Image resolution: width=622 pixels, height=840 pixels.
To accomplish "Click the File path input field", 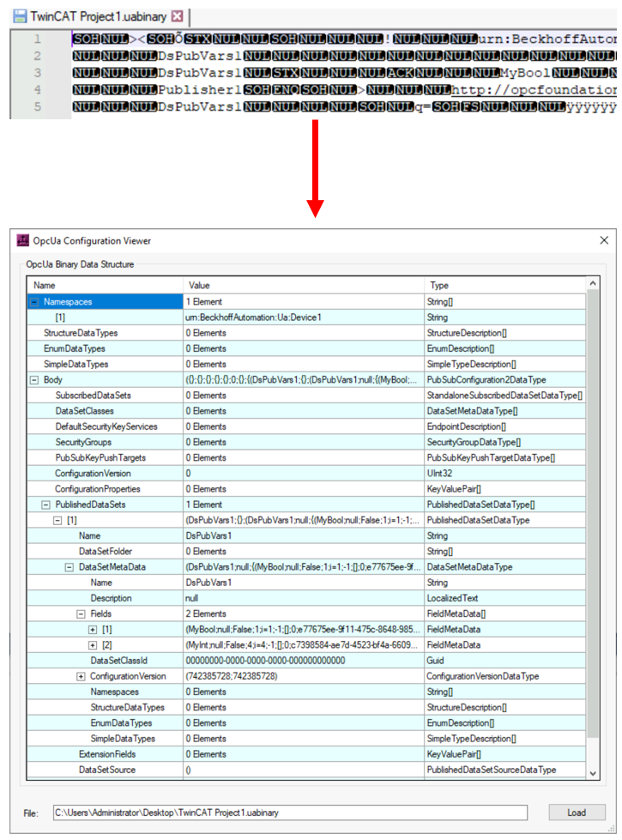I will [x=290, y=813].
